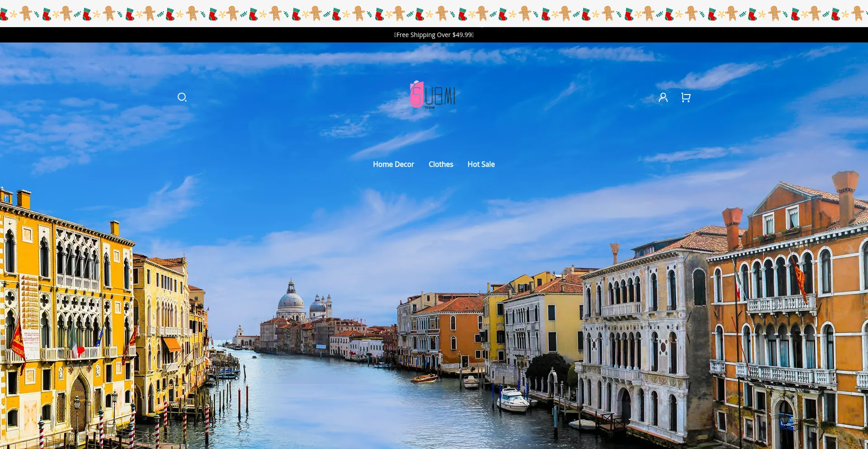
Task: Click the canal water in the banner
Action: coord(339,407)
